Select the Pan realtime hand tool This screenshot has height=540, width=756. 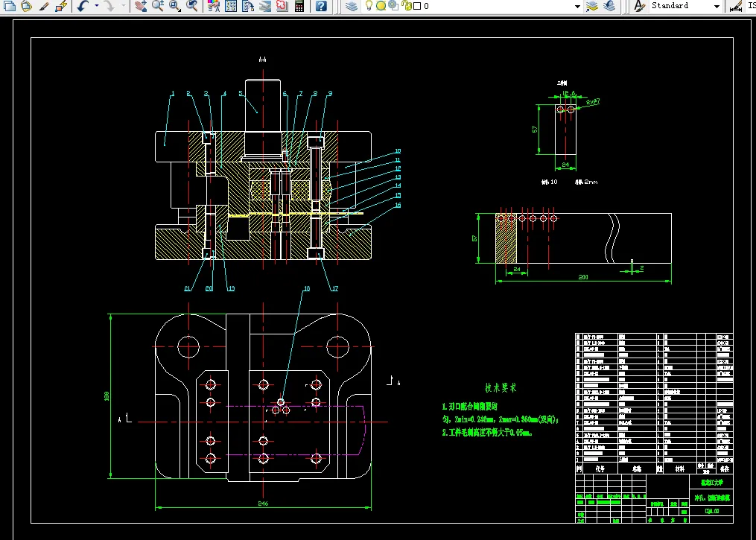142,6
